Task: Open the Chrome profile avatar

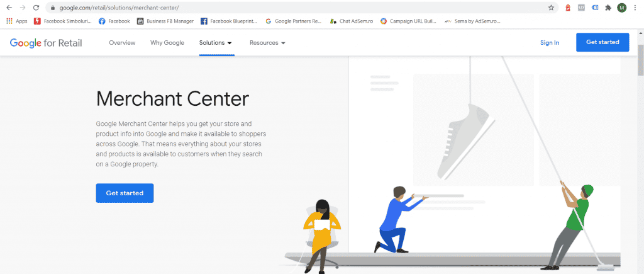Action: (x=621, y=8)
